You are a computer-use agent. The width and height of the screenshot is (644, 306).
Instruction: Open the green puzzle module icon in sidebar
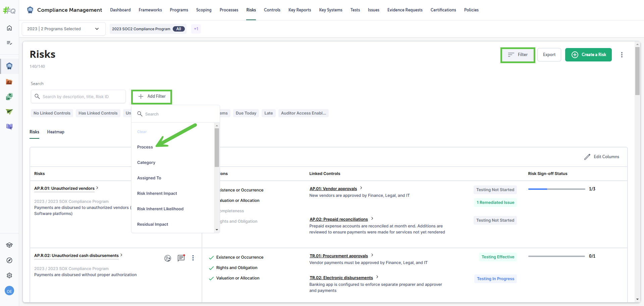[9, 97]
